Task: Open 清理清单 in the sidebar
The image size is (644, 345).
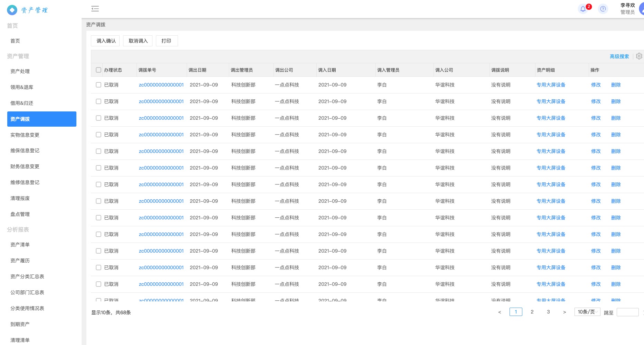Action: [x=20, y=340]
